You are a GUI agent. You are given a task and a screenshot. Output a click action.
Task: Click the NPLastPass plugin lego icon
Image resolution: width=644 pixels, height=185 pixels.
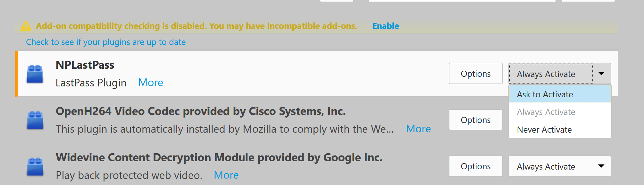35,74
